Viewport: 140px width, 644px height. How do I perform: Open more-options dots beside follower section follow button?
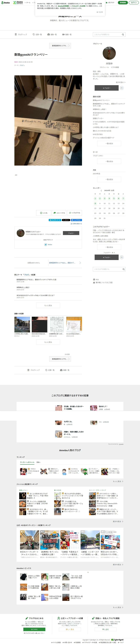click(122, 257)
